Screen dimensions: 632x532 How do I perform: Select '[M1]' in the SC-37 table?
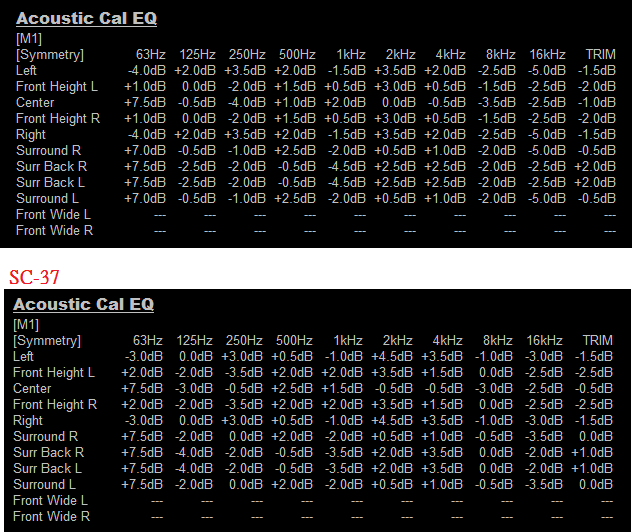click(26, 325)
